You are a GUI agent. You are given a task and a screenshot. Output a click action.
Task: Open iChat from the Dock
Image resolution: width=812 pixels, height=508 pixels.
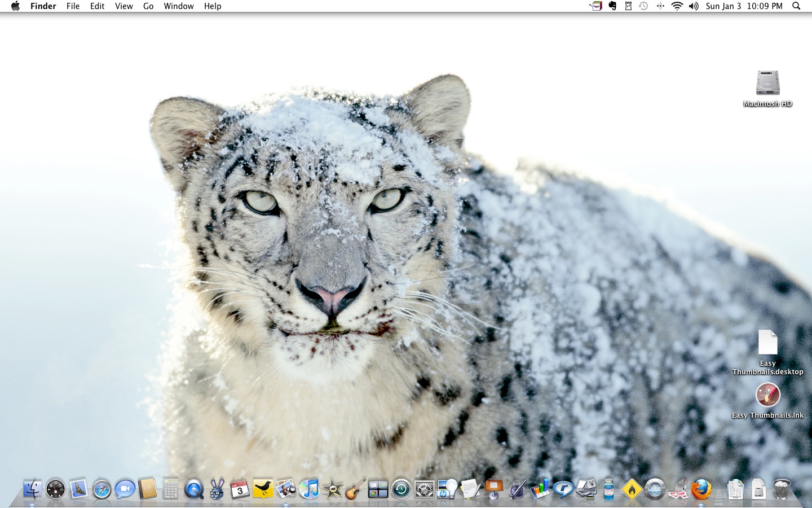(125, 489)
